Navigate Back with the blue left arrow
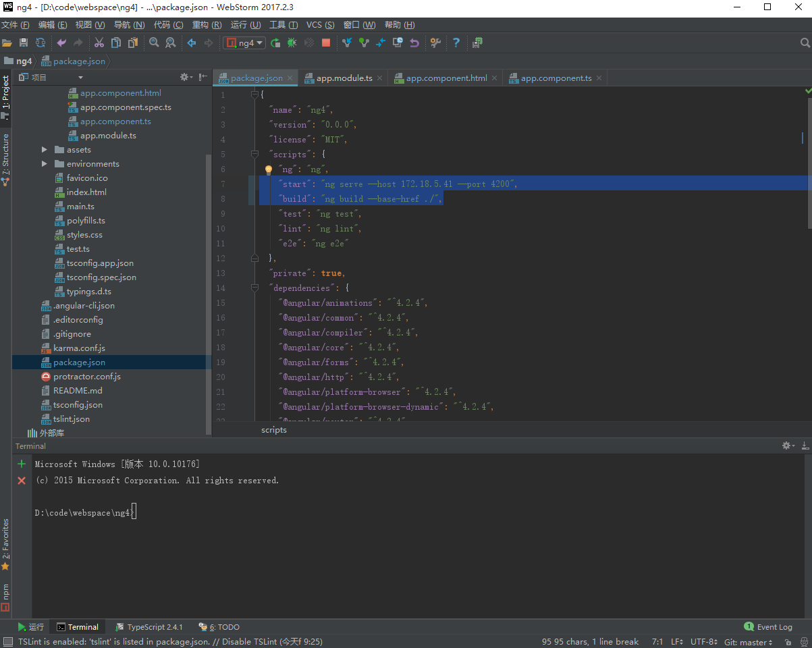This screenshot has width=812, height=648. point(192,43)
